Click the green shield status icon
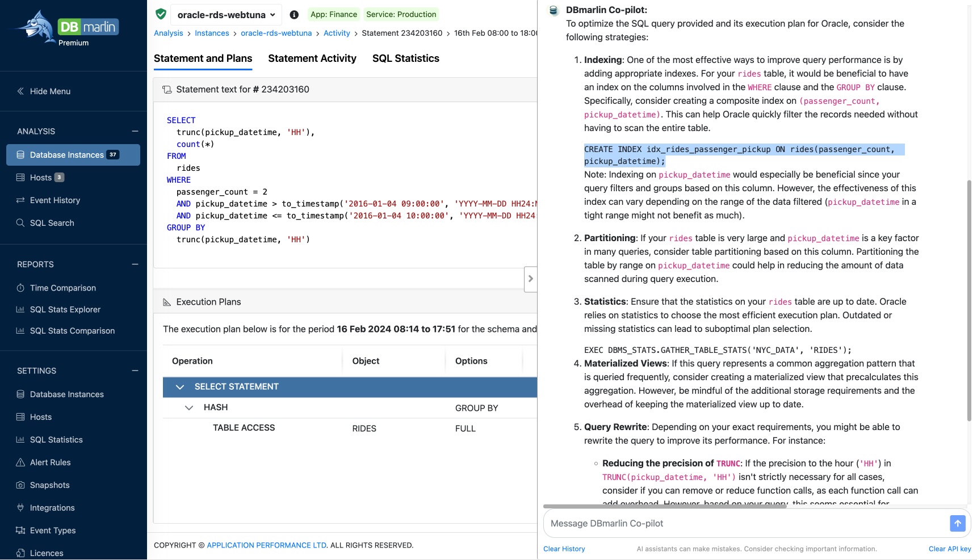Viewport: 977px width, 560px height. point(161,14)
